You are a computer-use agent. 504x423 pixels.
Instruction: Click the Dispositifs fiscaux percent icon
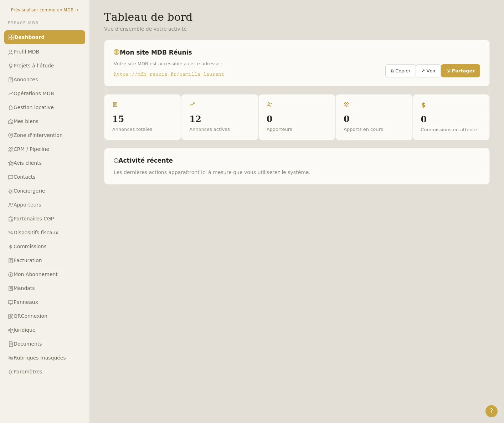[x=11, y=233]
